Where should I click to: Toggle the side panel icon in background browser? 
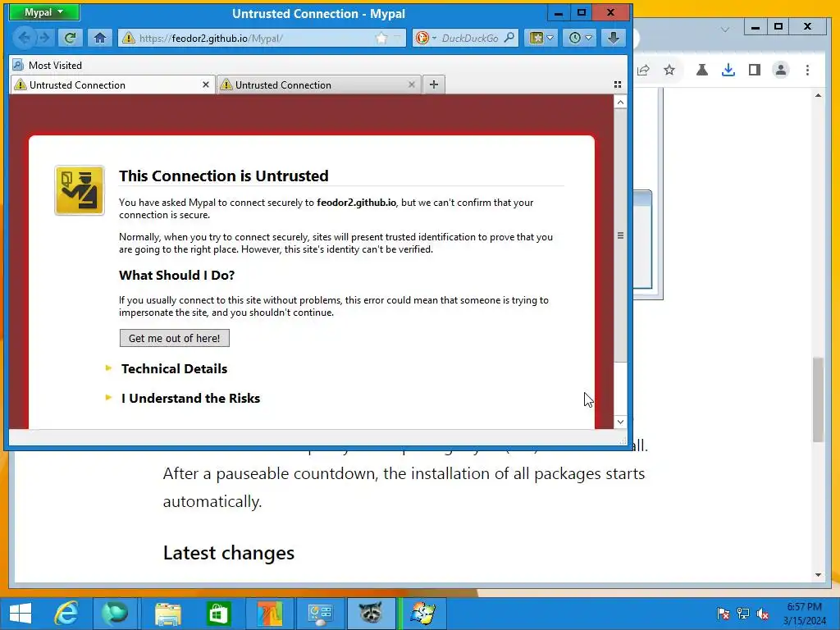tap(755, 70)
